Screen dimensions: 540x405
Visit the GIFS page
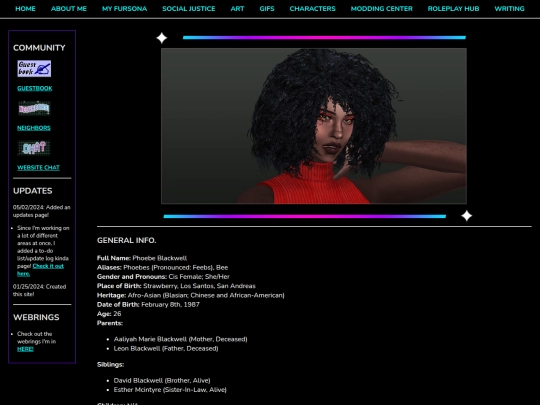[267, 9]
